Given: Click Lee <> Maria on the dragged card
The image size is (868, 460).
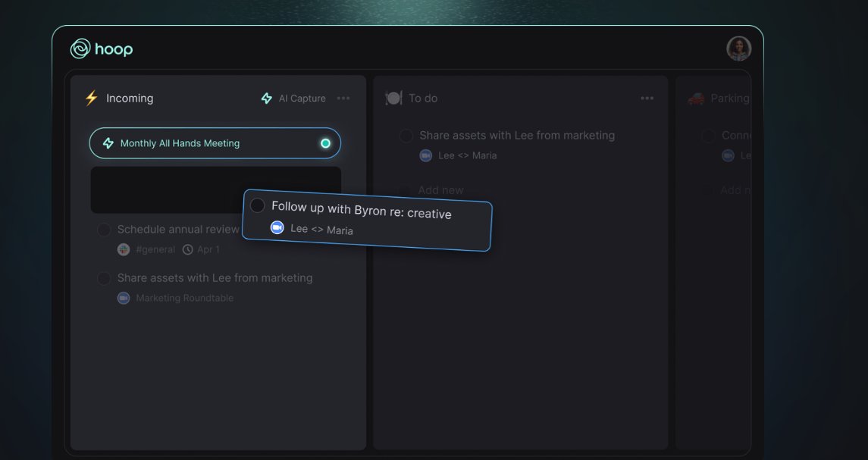Looking at the screenshot, I should click(321, 229).
